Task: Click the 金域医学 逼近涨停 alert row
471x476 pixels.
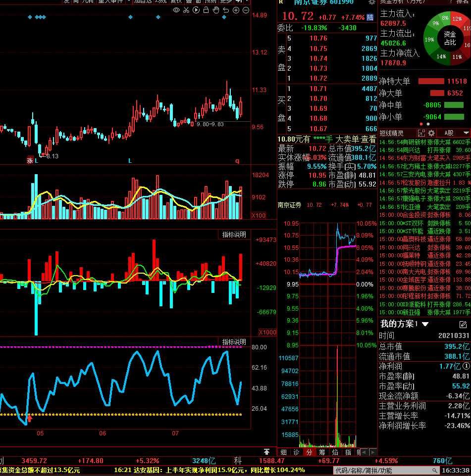Action: (x=425, y=280)
